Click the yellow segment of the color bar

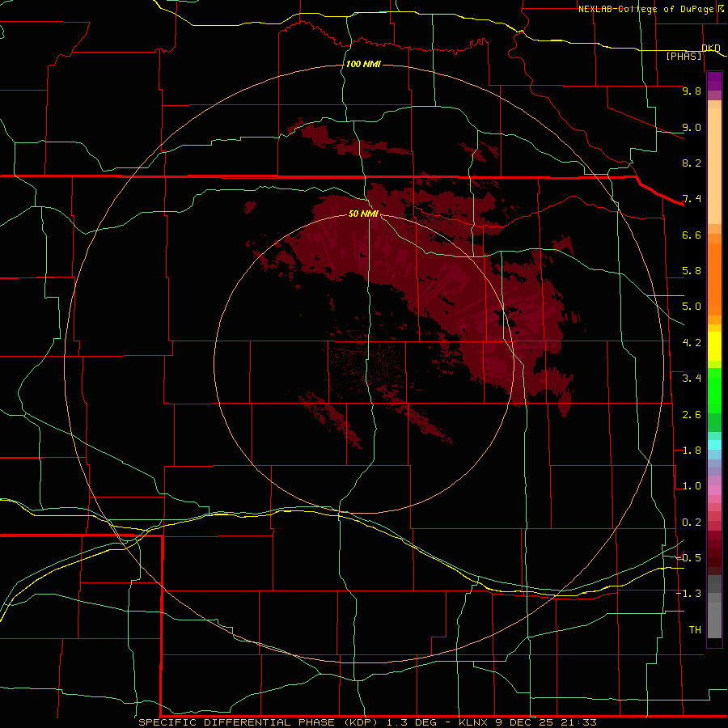point(714,346)
